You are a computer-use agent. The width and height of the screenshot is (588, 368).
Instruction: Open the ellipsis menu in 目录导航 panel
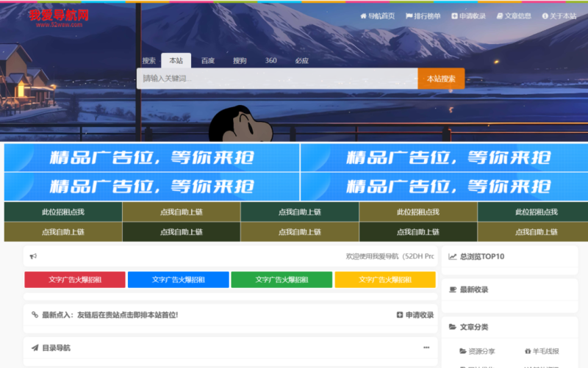pyautogui.click(x=426, y=347)
